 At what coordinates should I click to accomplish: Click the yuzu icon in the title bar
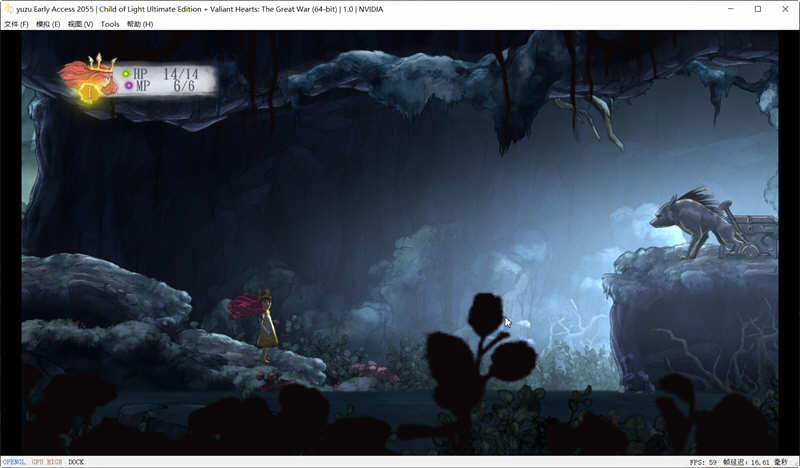coord(9,9)
